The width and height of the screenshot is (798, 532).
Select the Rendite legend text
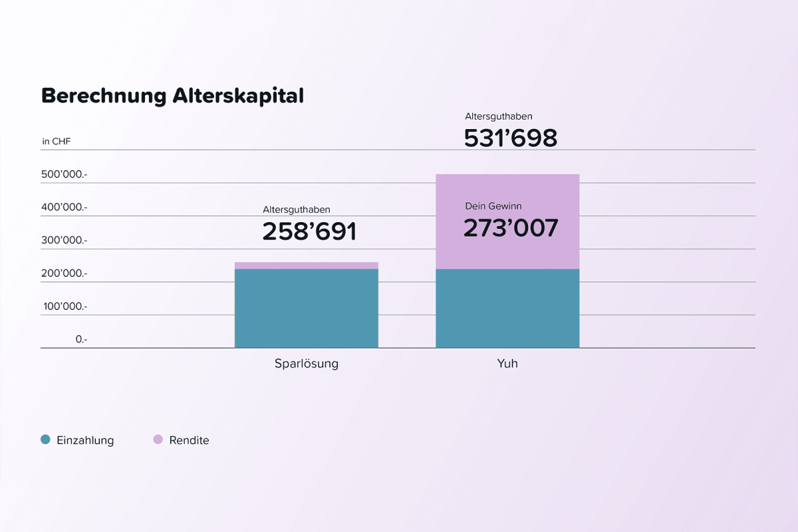(x=189, y=440)
